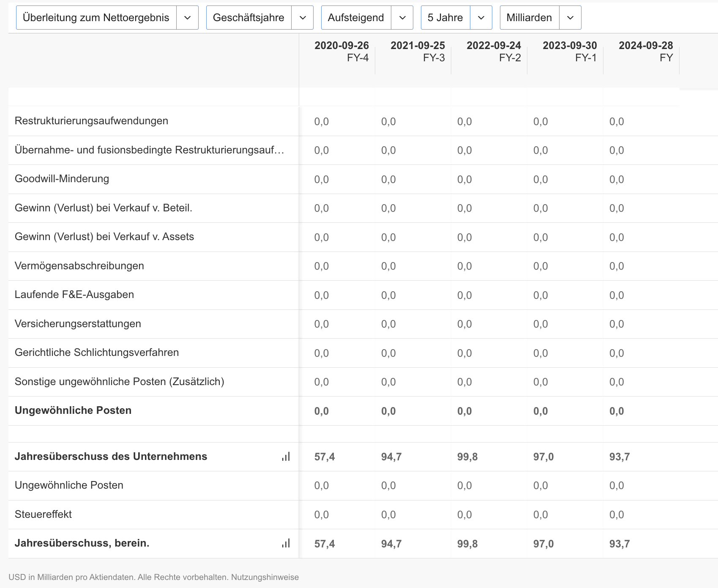This screenshot has width=718, height=588.
Task: Click Restrukturierungsaufwendungen value for 2022-09-24
Action: [464, 122]
